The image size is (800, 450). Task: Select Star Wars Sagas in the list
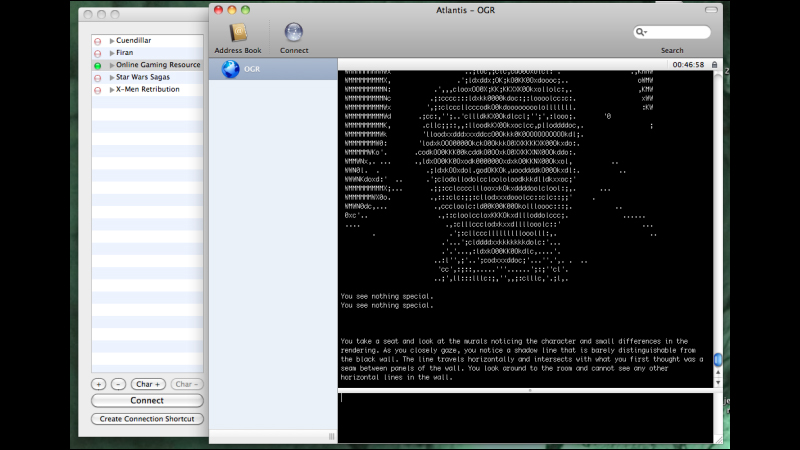click(143, 77)
